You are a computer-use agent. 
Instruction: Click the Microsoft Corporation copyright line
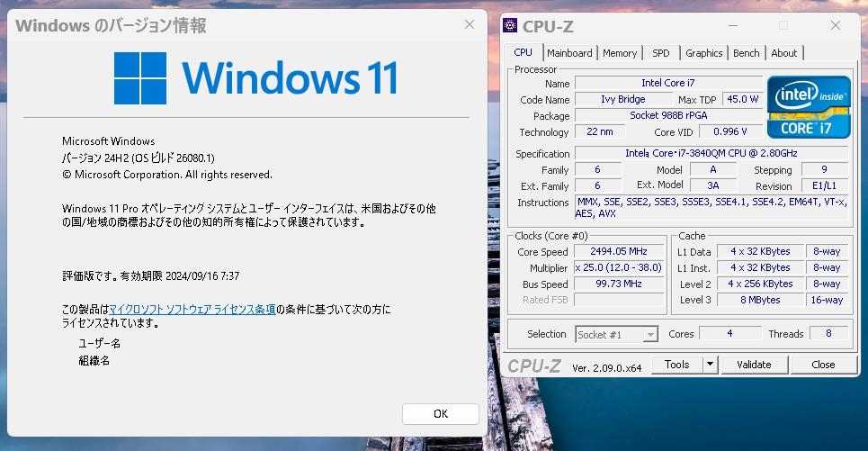167,175
